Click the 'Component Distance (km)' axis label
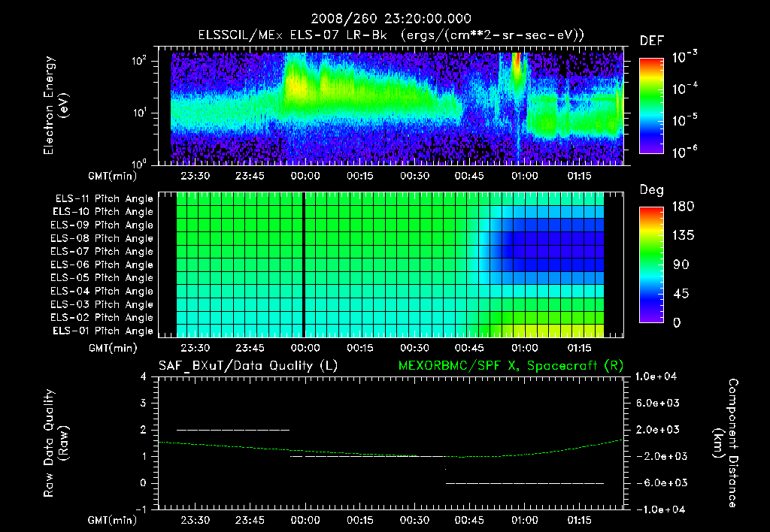 point(726,443)
